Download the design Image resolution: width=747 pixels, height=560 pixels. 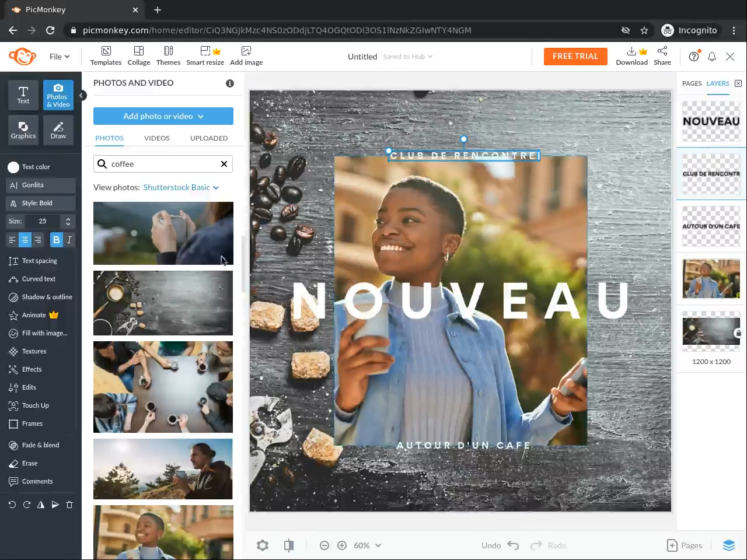click(x=632, y=56)
